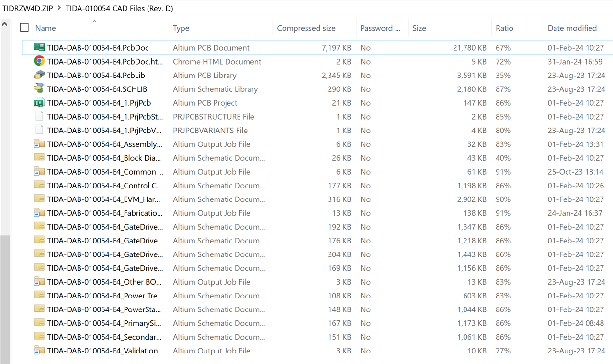Screen dimensions: 613x364
Task: Click the 316 KB compressed size cell
Action: click(x=339, y=199)
